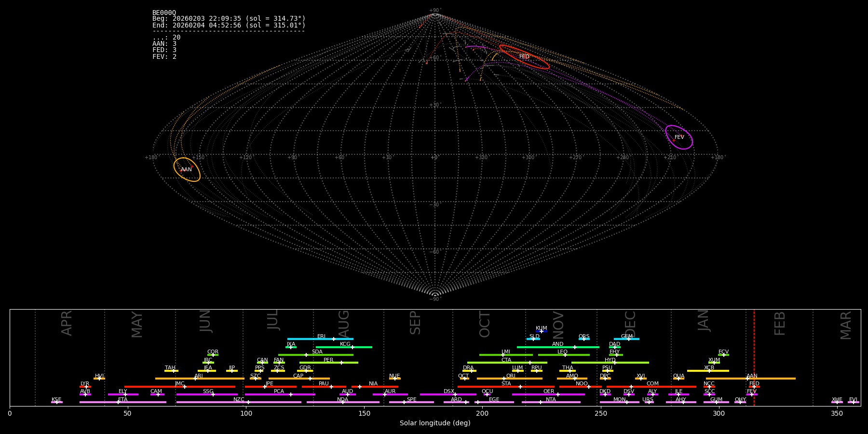The image size is (868, 434).
Task: Click the +90 north pole label
Action: coord(434,11)
